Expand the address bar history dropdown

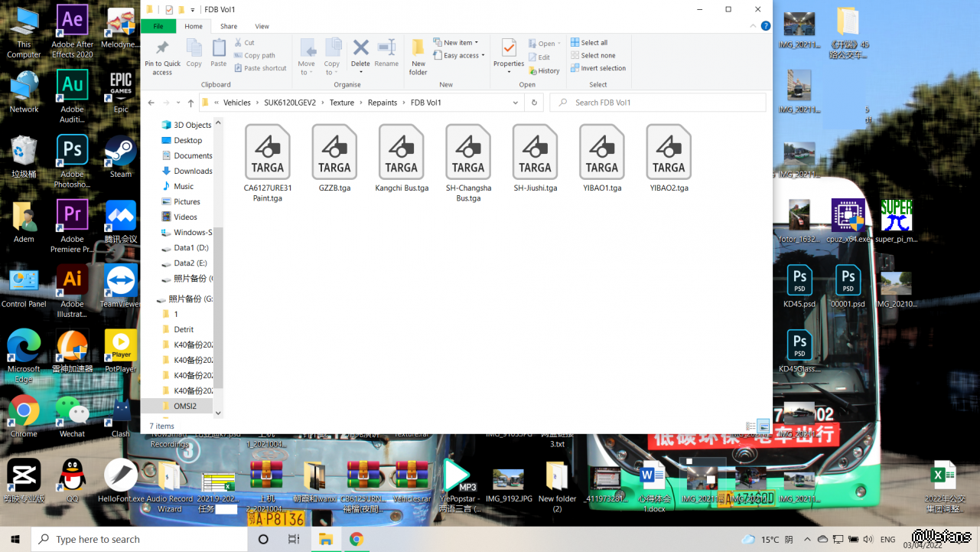tap(516, 103)
